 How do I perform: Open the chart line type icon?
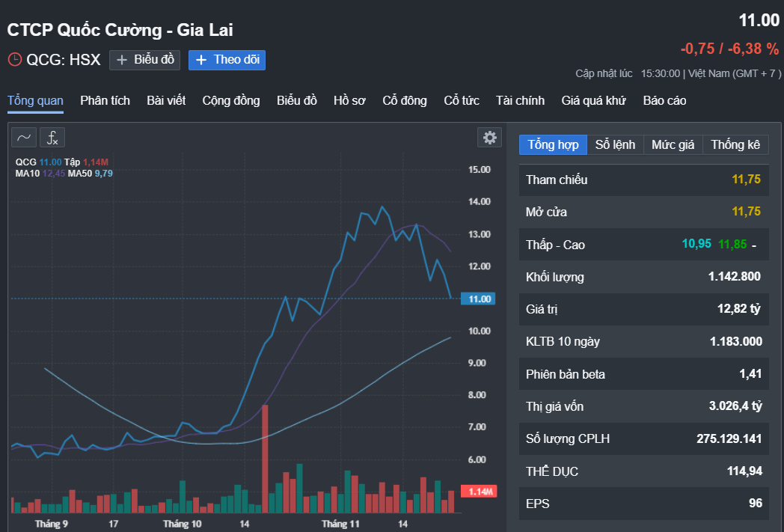tap(24, 137)
